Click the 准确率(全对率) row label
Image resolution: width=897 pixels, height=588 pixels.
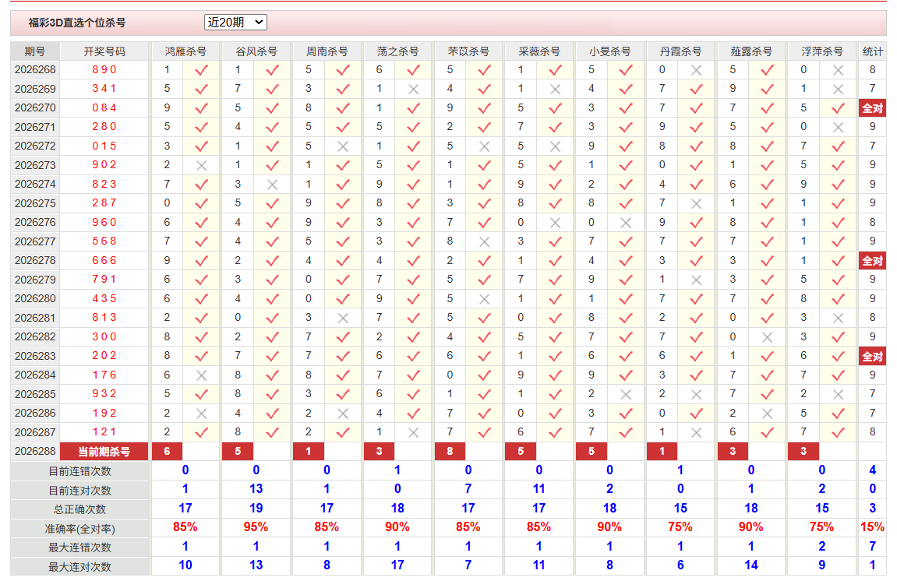(79, 529)
